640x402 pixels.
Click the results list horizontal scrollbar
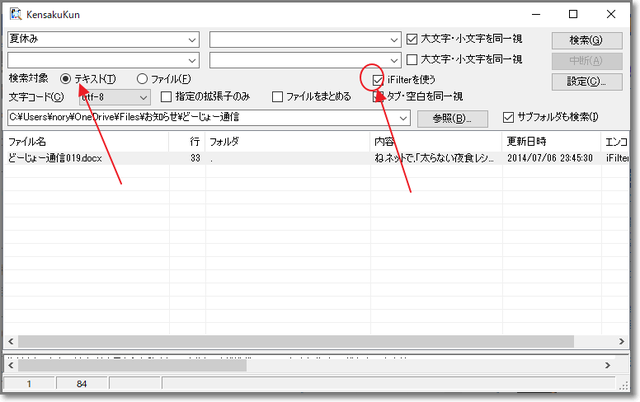tap(300, 342)
